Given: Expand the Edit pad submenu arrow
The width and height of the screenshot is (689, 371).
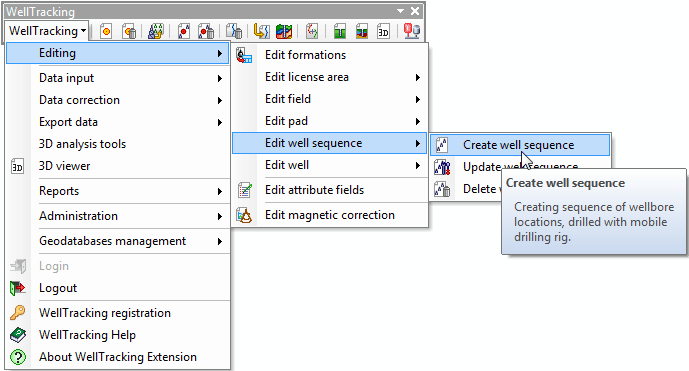Looking at the screenshot, I should click(417, 121).
